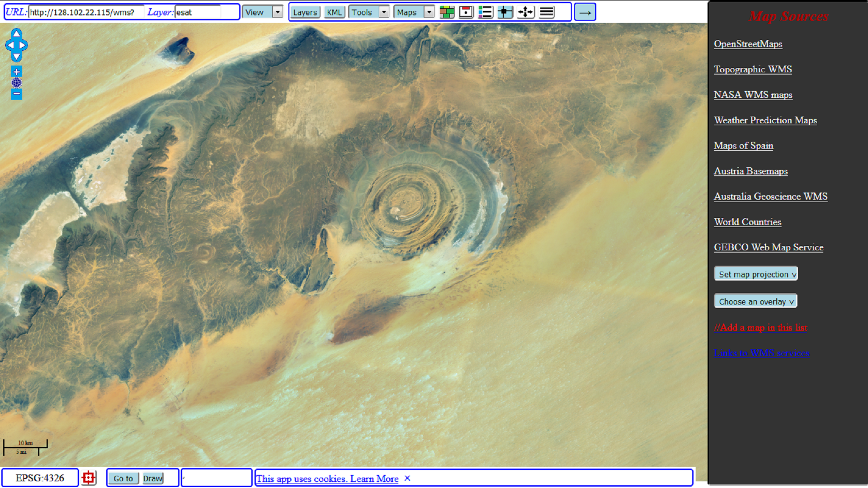Close the cookies notice with the X
This screenshot has height=488, width=868.
[x=407, y=478]
